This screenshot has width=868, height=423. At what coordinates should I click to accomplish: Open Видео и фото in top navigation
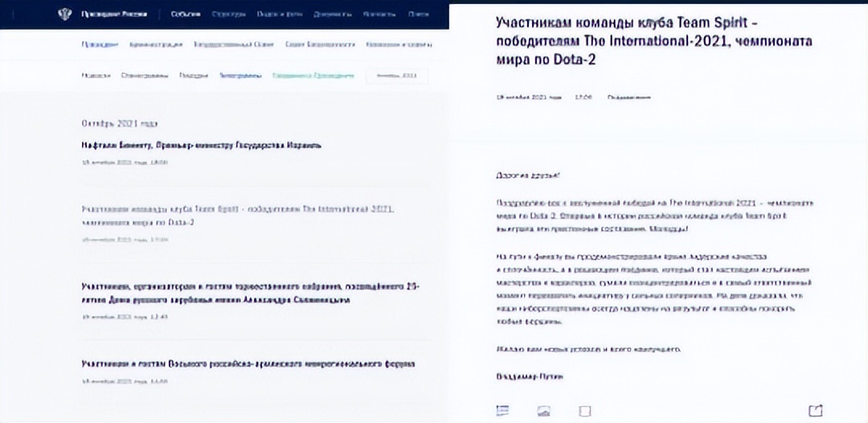pos(280,14)
